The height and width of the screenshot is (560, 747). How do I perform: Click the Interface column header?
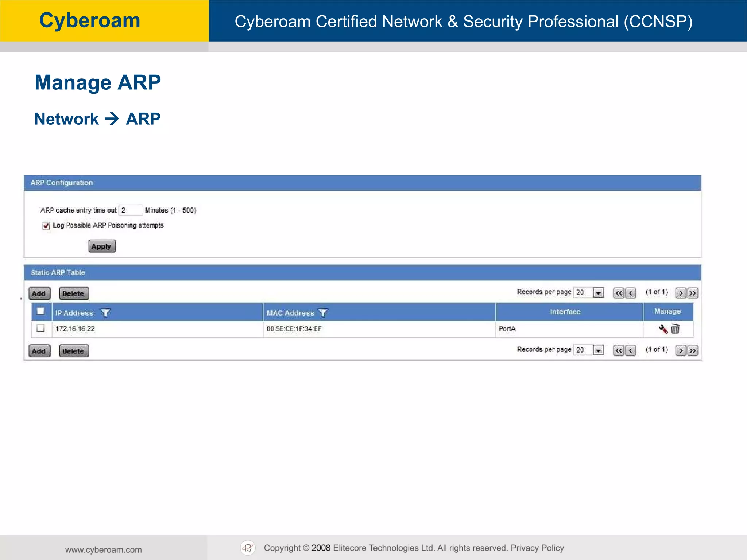click(565, 312)
